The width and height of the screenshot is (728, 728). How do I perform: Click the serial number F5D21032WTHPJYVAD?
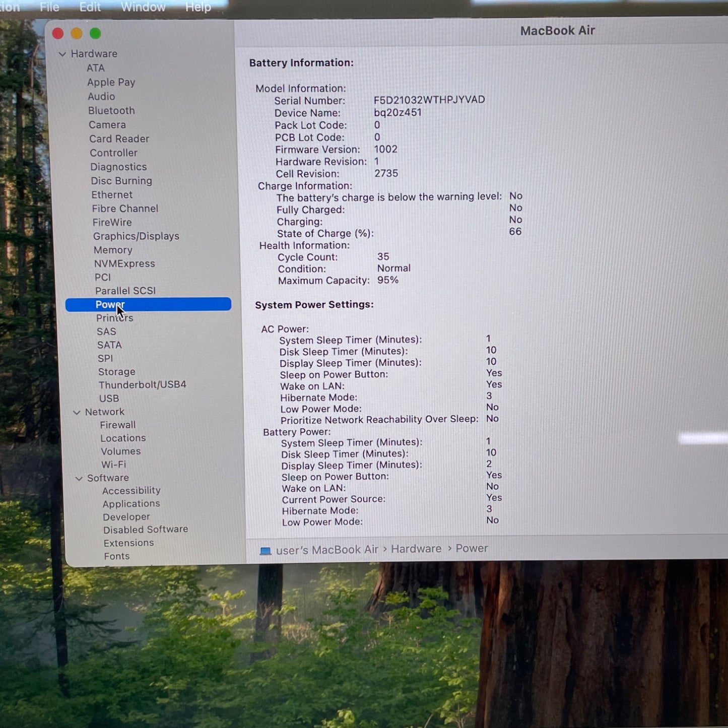click(429, 100)
